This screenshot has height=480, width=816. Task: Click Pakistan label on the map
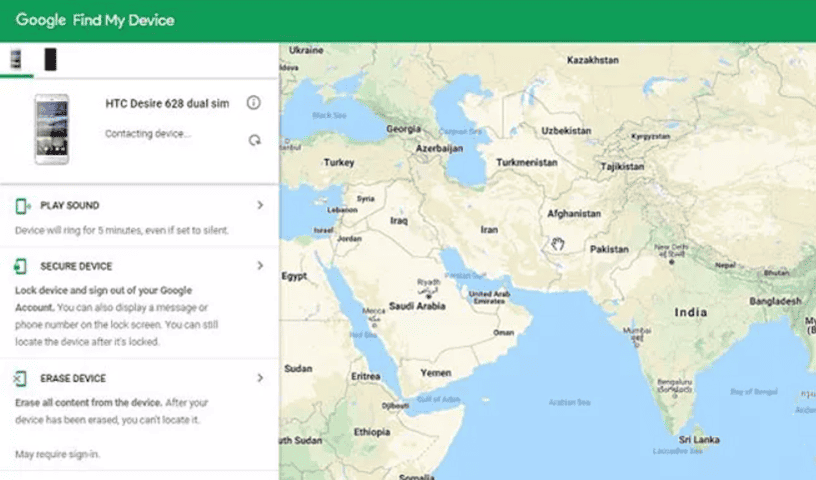tap(609, 249)
